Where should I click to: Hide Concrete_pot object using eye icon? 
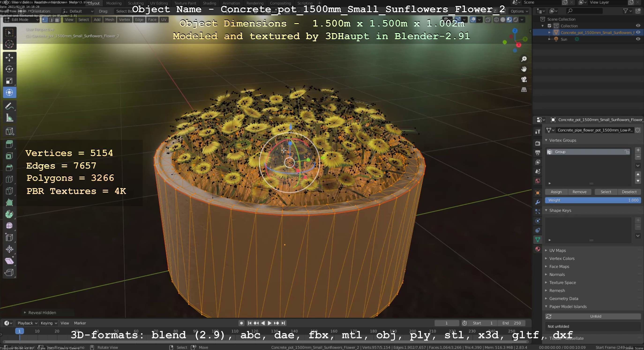click(x=638, y=33)
